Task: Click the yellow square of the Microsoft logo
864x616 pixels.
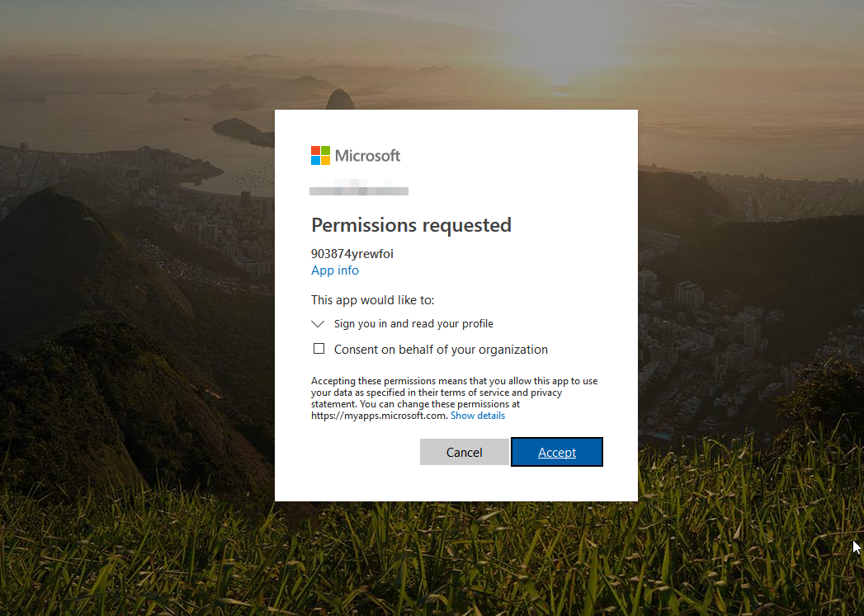Action: [x=327, y=161]
